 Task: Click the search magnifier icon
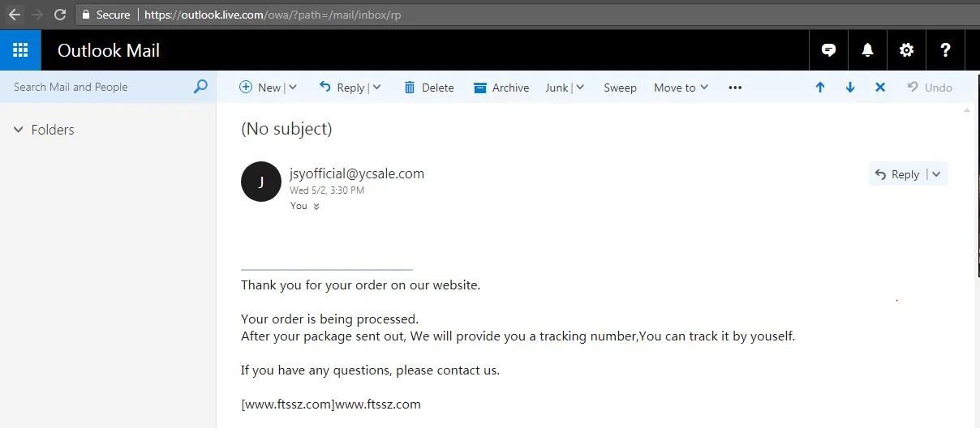pos(200,87)
